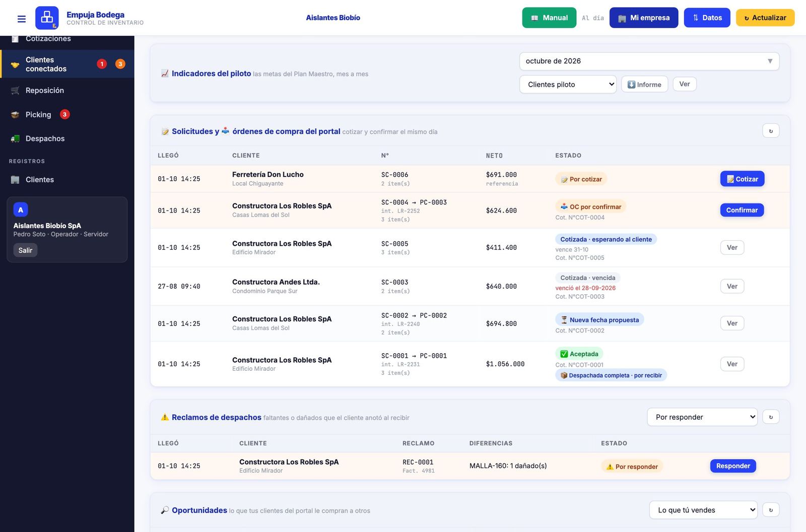Viewport: 806px width, 532px height.
Task: Refresh the Oportunidades panel
Action: (771, 510)
